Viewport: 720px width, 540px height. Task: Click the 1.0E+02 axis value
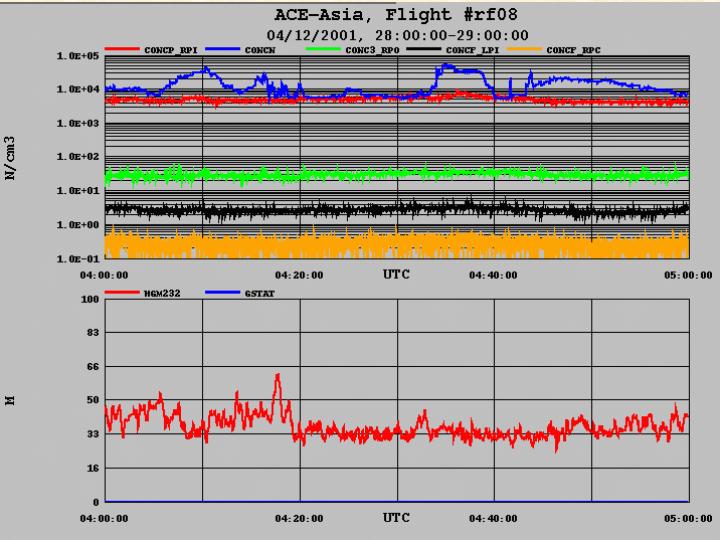pos(78,157)
